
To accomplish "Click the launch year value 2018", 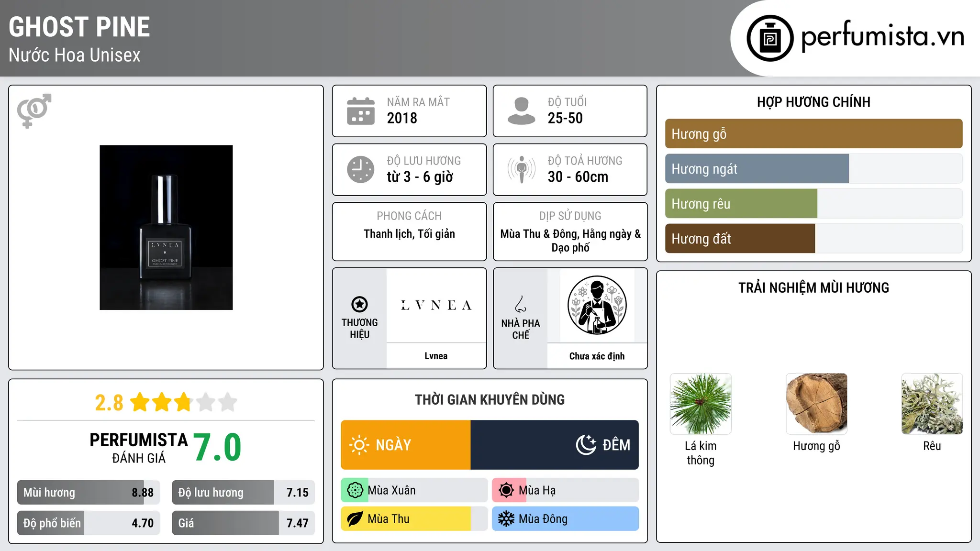I will pyautogui.click(x=402, y=118).
